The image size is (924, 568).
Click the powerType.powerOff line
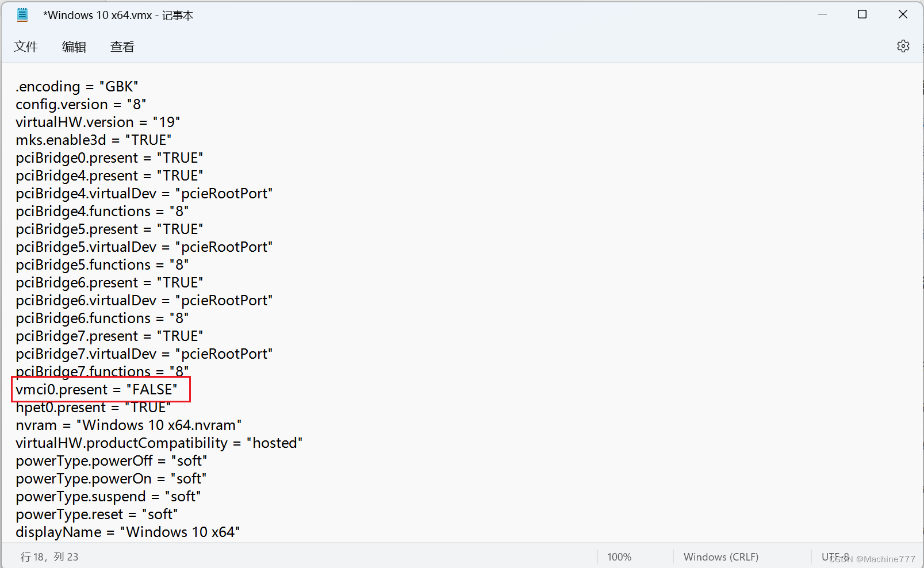(112, 461)
